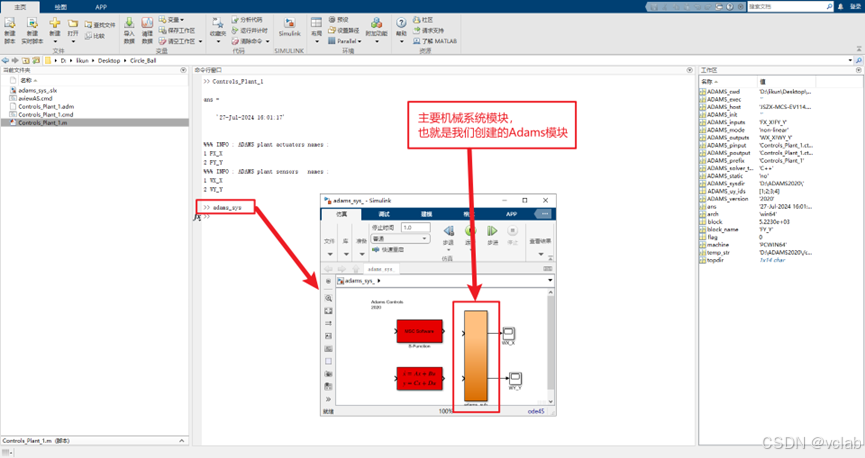Image resolution: width=865 pixels, height=458 pixels.
Task: Open simulation mode dropdown (普通) in Simulink
Action: [x=400, y=239]
